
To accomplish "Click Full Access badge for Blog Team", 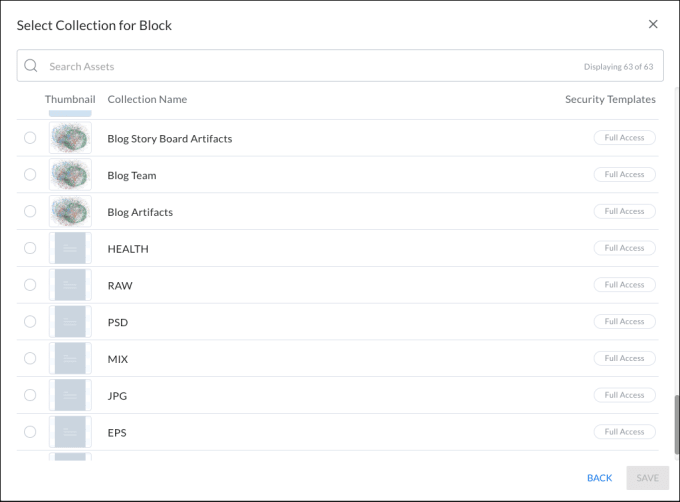I will [x=624, y=174].
